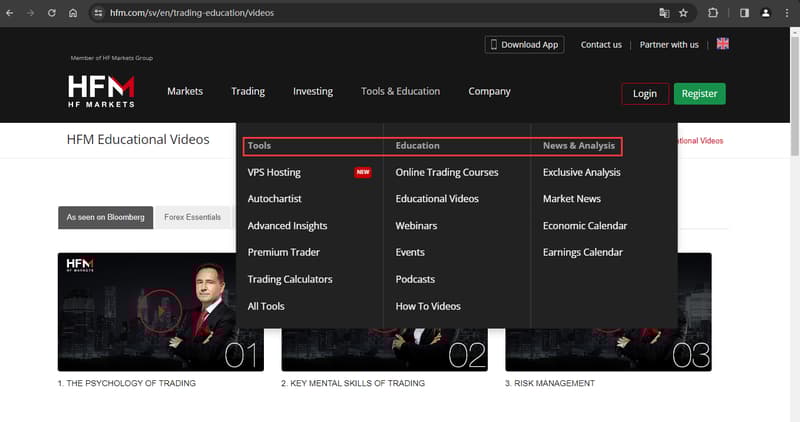Open VPS Hosting from Tools menu
The width and height of the screenshot is (800, 422).
point(274,172)
